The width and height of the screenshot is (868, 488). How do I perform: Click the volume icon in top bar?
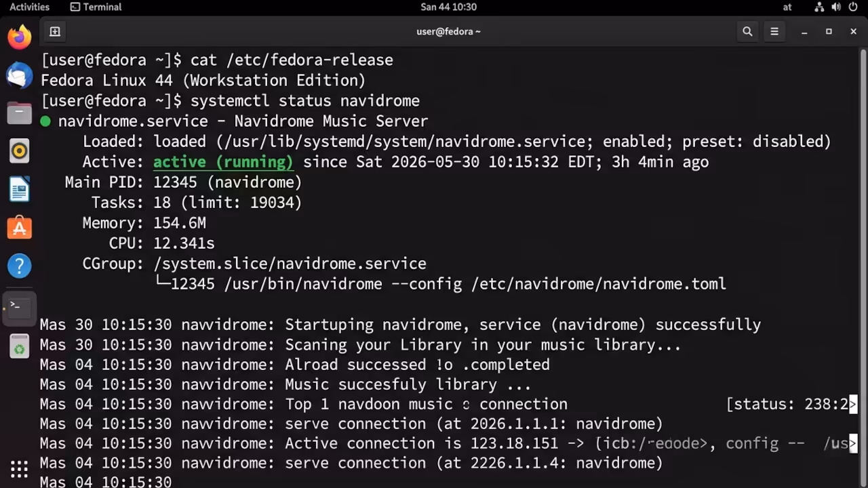point(835,7)
